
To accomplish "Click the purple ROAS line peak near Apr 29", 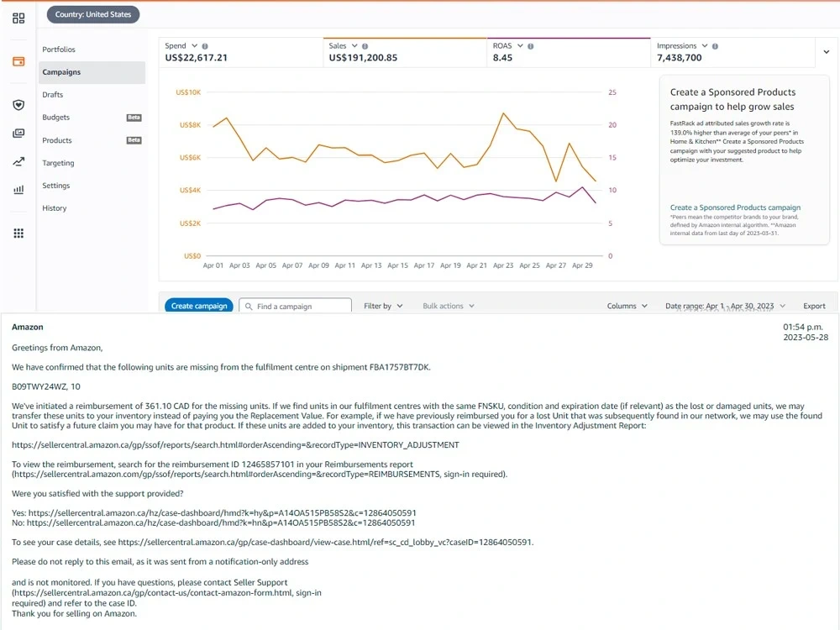I will [582, 187].
